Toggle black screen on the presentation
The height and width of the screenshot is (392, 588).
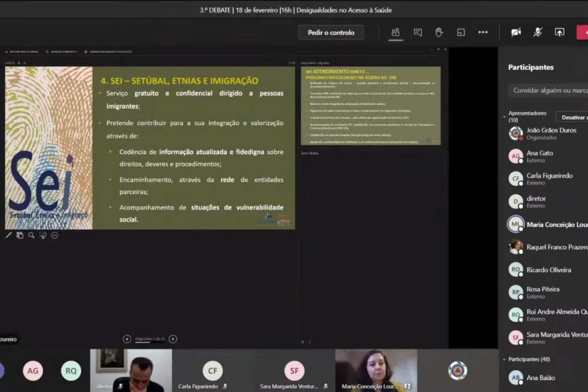[x=42, y=234]
